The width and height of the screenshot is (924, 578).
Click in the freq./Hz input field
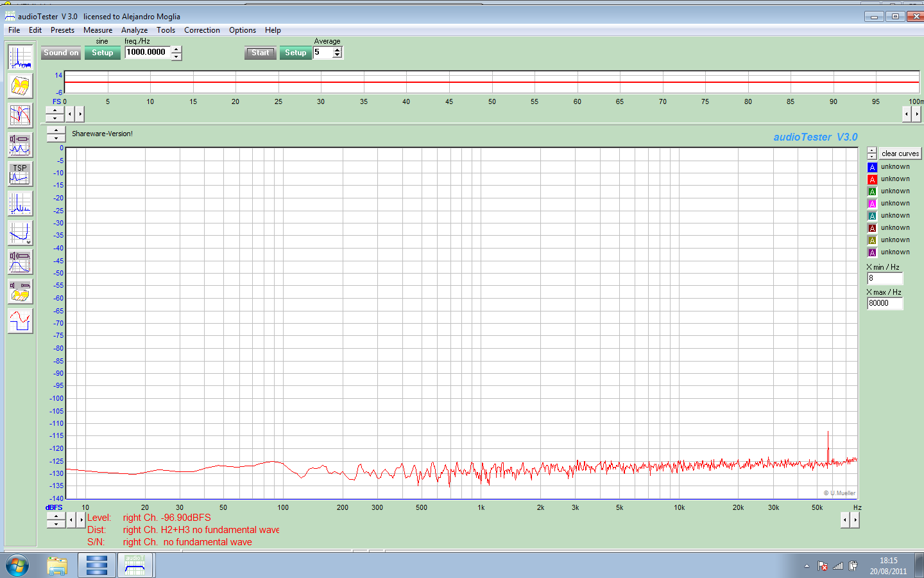(x=148, y=52)
